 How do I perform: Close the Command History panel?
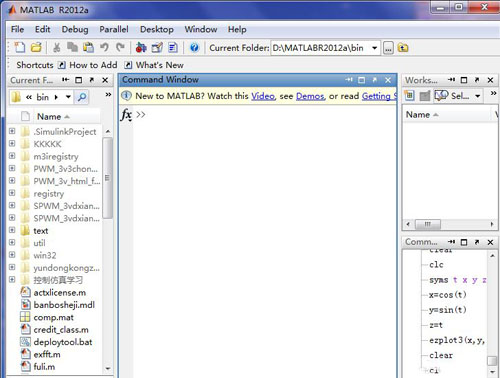(x=490, y=242)
